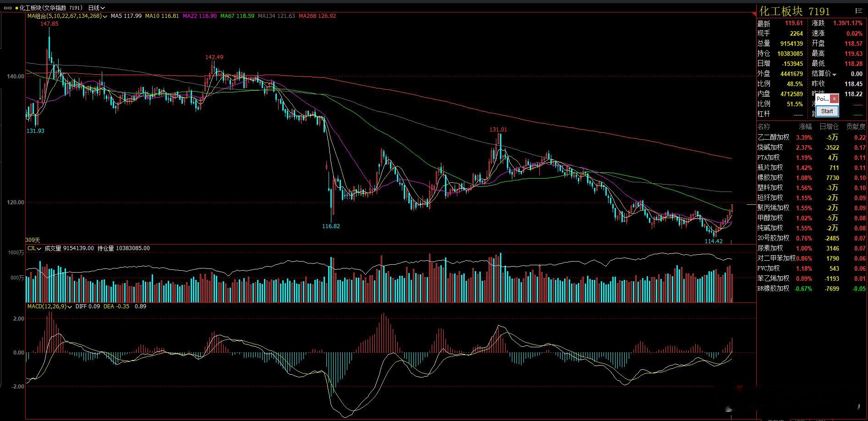The height and width of the screenshot is (421, 868).
Task: Select the 尿素加权 row
Action: (x=812, y=248)
